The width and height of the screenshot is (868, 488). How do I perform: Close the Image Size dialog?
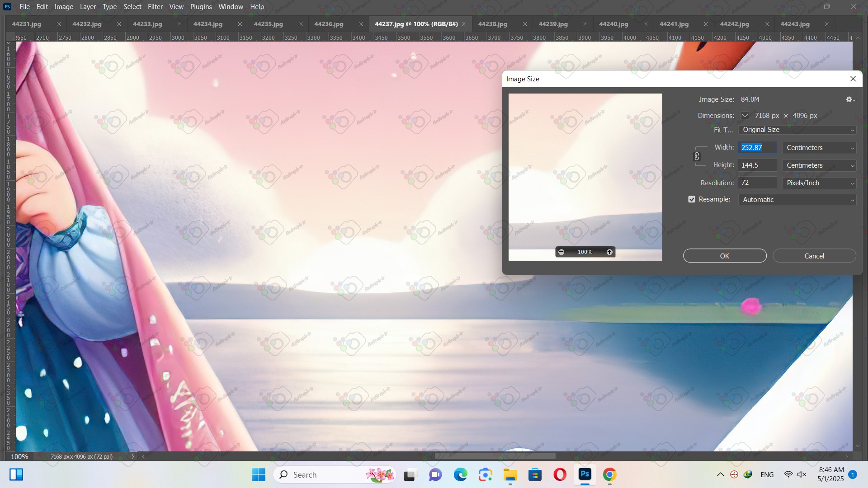pyautogui.click(x=853, y=79)
